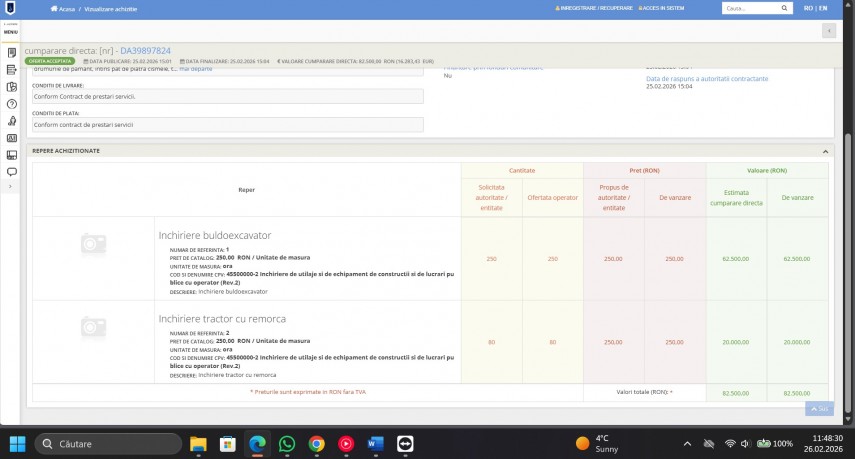Open TeamViewer from the taskbar
Viewport: 855px width, 459px height.
tap(405, 443)
